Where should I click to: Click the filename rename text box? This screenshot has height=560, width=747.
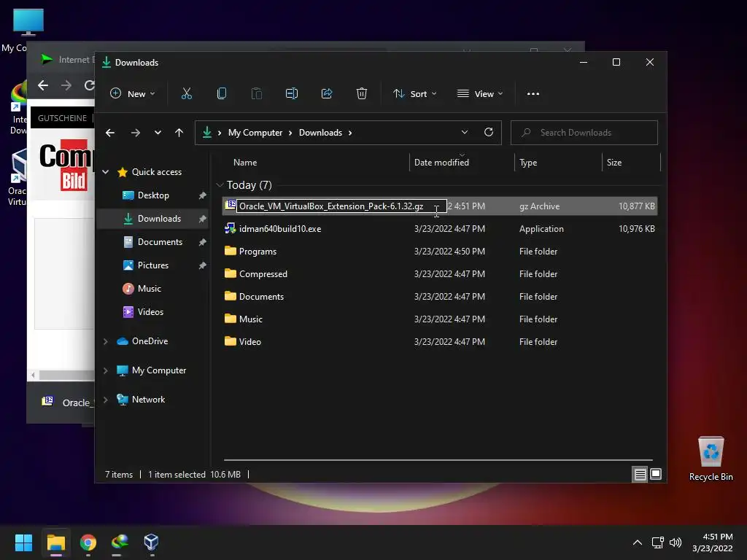click(x=341, y=206)
